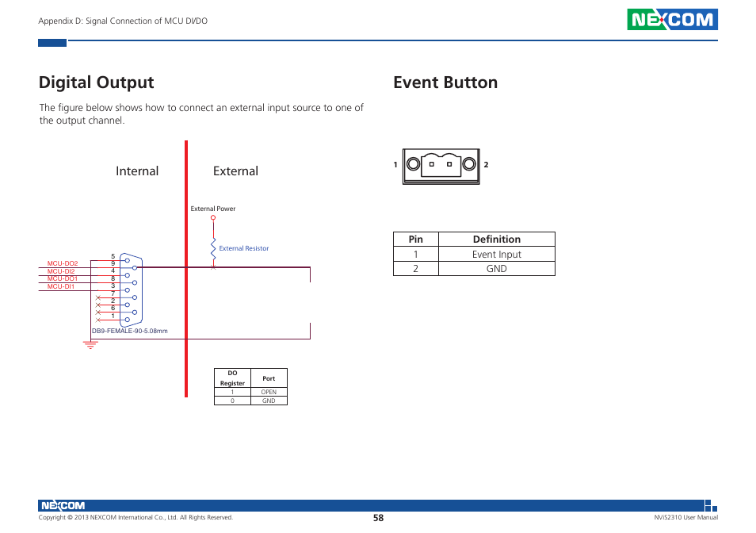Click the 'Pin' column header
756x533 pixels.
tap(415, 240)
